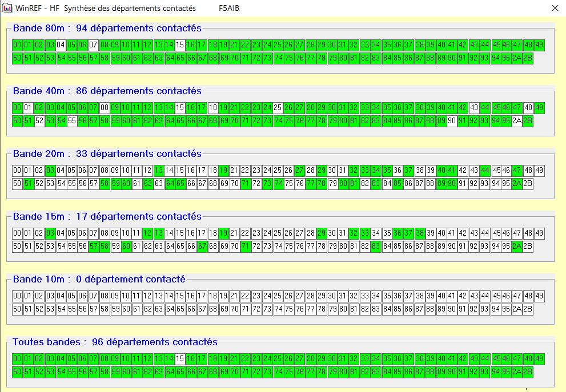
Task: Click green cell 03 in Bande 15m
Action: 50,233
